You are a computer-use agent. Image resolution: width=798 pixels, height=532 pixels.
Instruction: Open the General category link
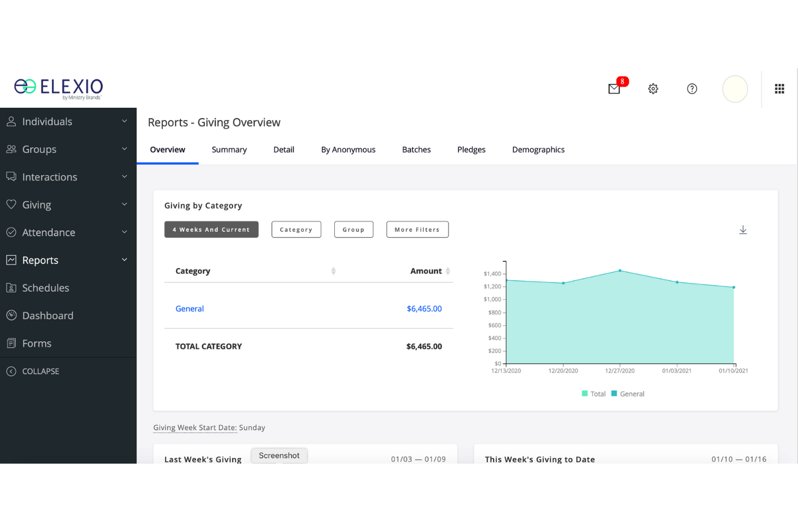coord(190,309)
